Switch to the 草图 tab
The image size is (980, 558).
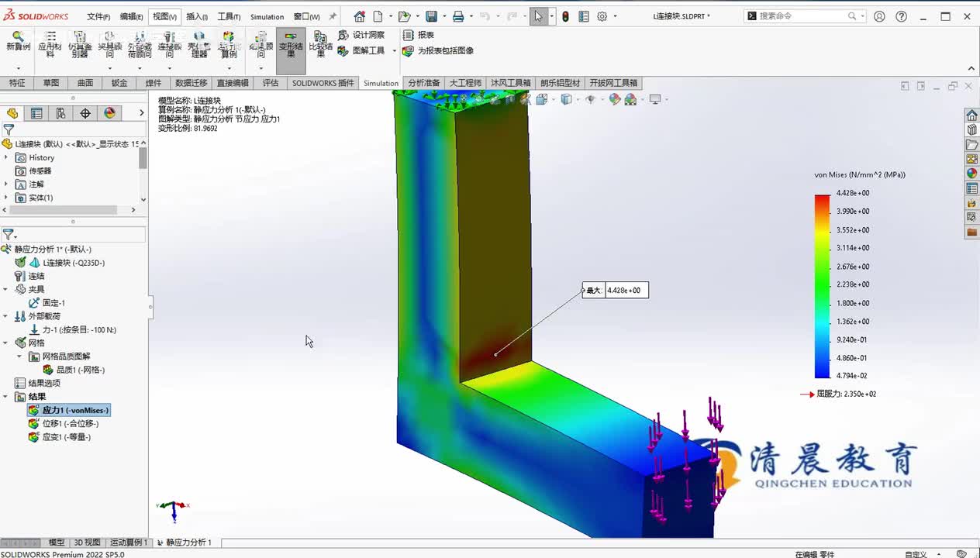[51, 83]
